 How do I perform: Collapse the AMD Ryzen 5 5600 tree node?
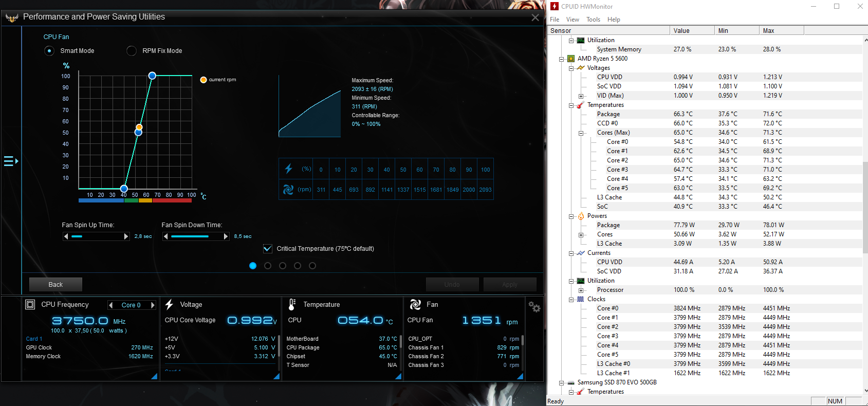click(562, 59)
